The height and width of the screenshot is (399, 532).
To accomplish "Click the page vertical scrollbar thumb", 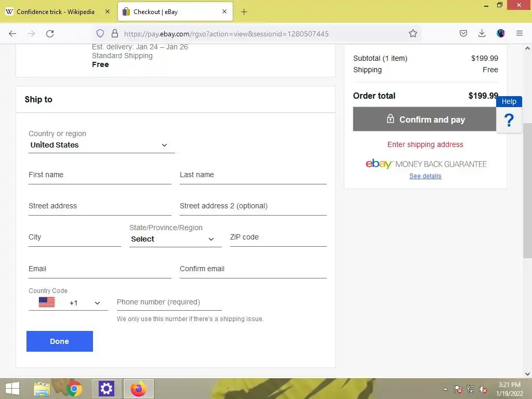I will tap(527, 190).
